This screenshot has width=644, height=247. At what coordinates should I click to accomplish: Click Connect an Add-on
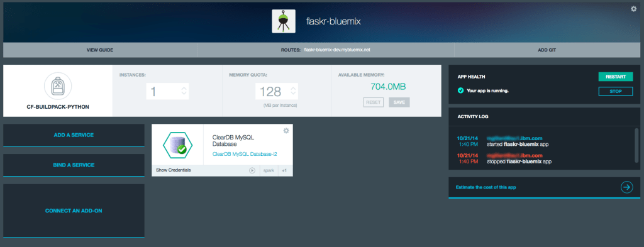[x=74, y=211]
